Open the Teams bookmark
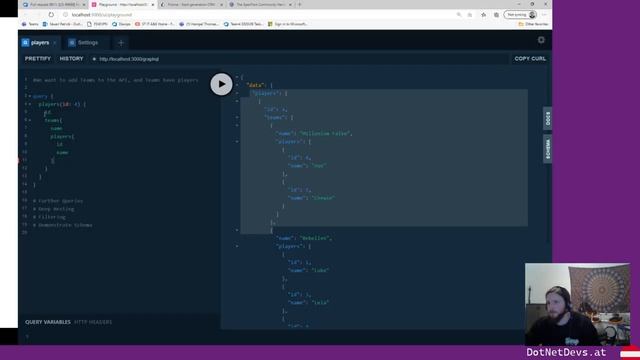This screenshot has width=640, height=360. (x=30, y=24)
